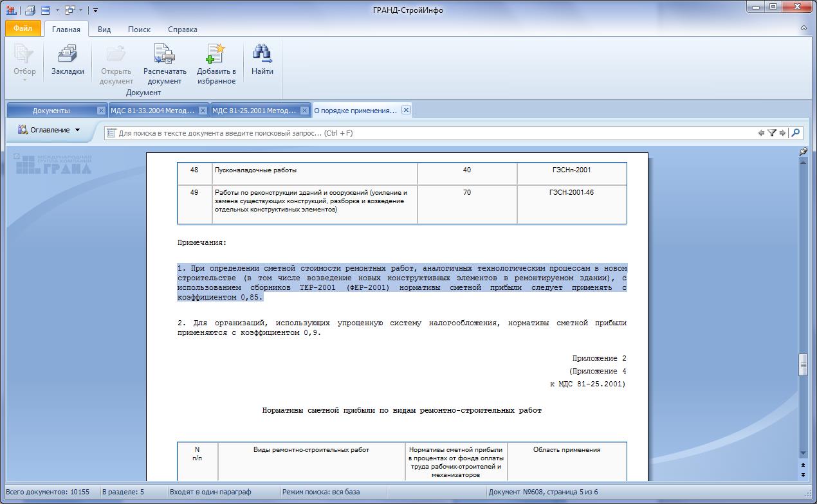Switch to the Вид ribbon tab
This screenshot has height=504, width=817.
click(104, 30)
